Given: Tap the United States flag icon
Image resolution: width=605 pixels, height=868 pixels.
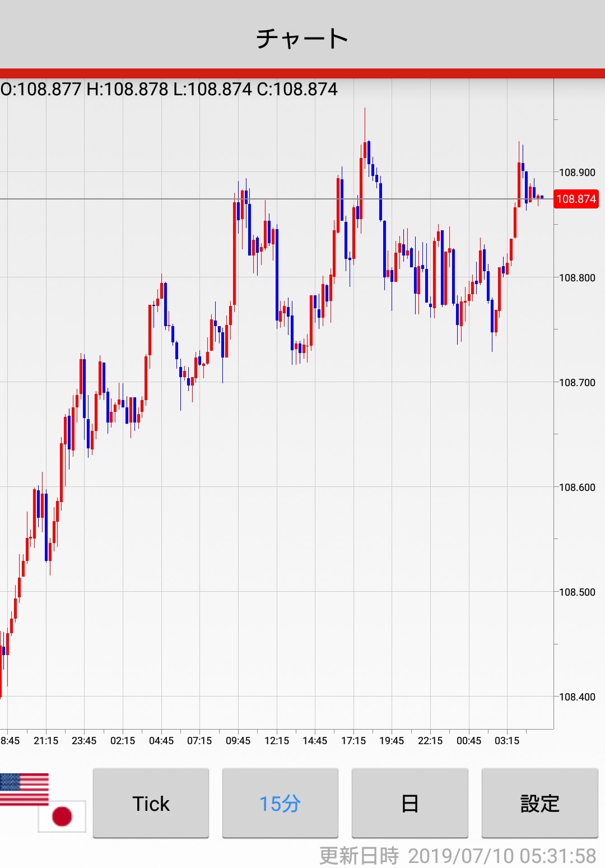Looking at the screenshot, I should (24, 789).
